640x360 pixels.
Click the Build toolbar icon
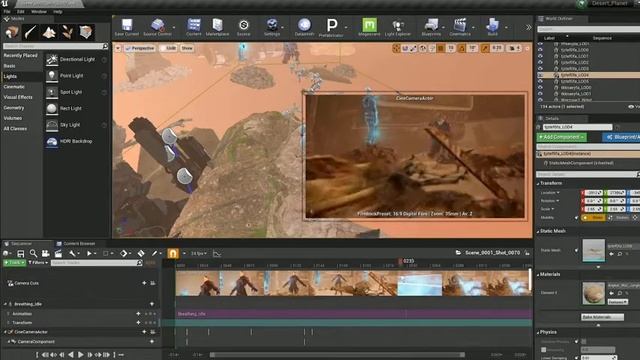pos(493,27)
